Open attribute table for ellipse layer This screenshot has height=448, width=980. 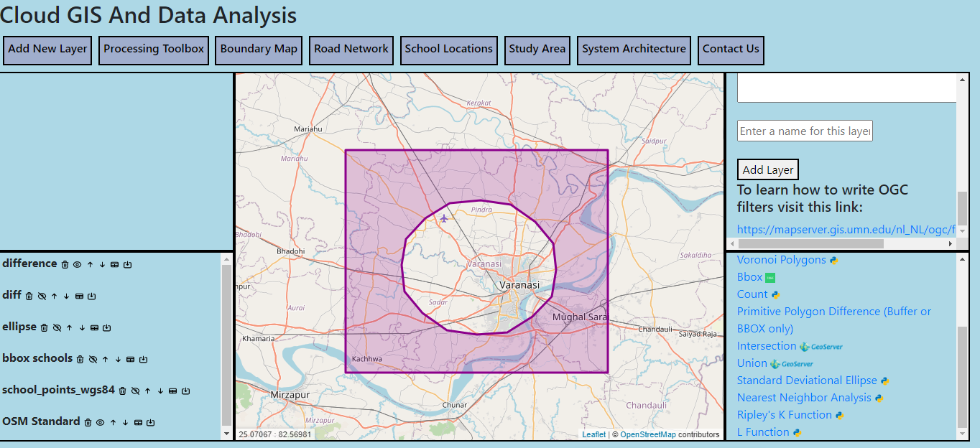coord(94,328)
